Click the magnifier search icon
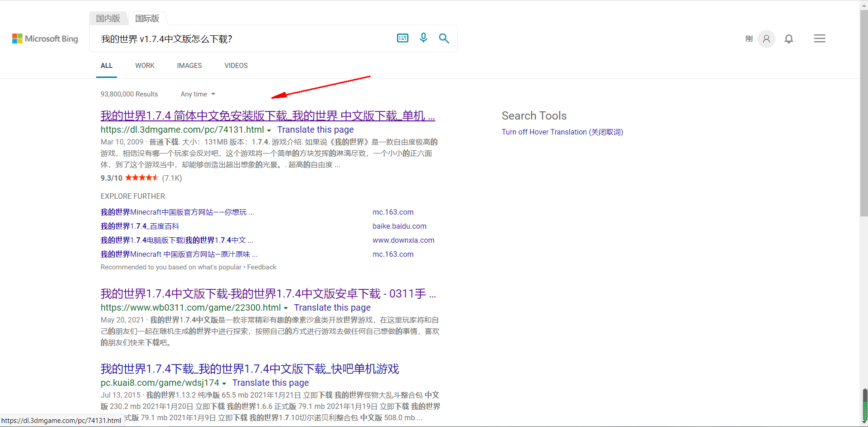Image resolution: width=868 pixels, height=427 pixels. pos(444,38)
